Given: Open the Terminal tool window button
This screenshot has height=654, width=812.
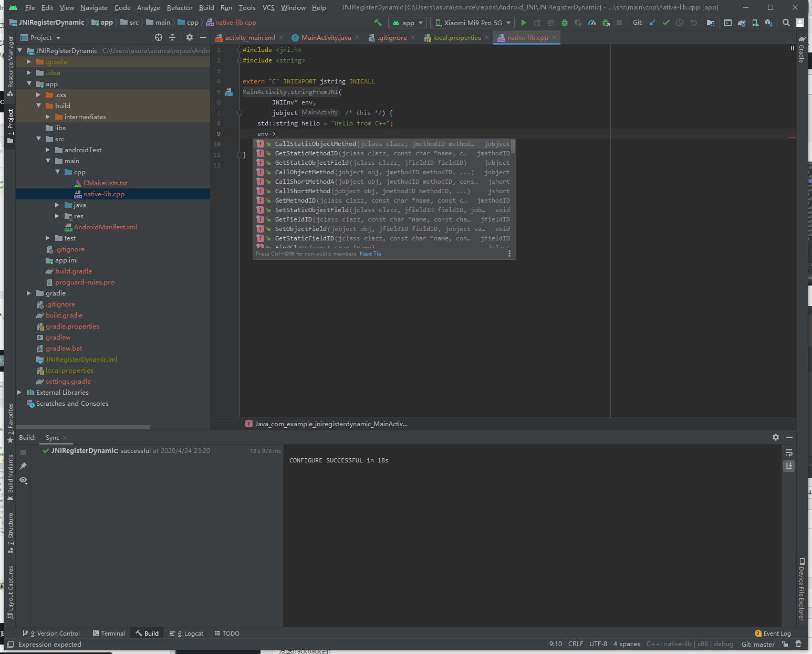Looking at the screenshot, I should [109, 634].
